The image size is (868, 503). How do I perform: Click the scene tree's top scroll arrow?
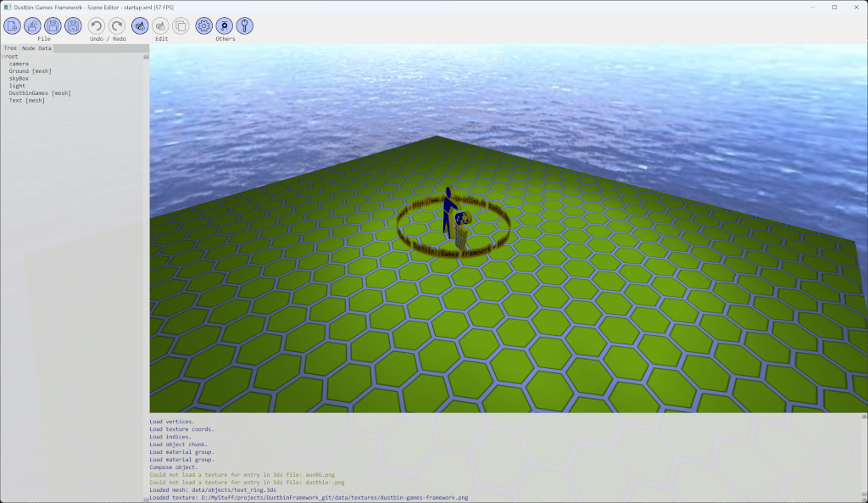146,57
